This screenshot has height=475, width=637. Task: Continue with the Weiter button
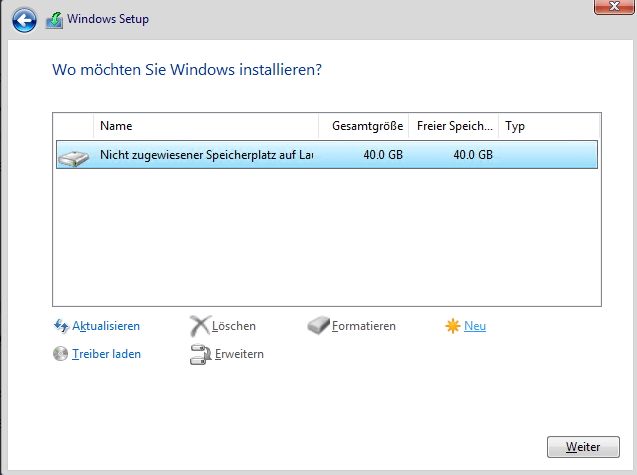583,447
